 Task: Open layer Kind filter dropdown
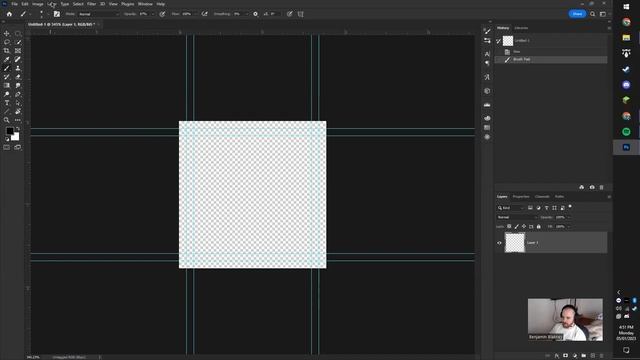(510, 208)
